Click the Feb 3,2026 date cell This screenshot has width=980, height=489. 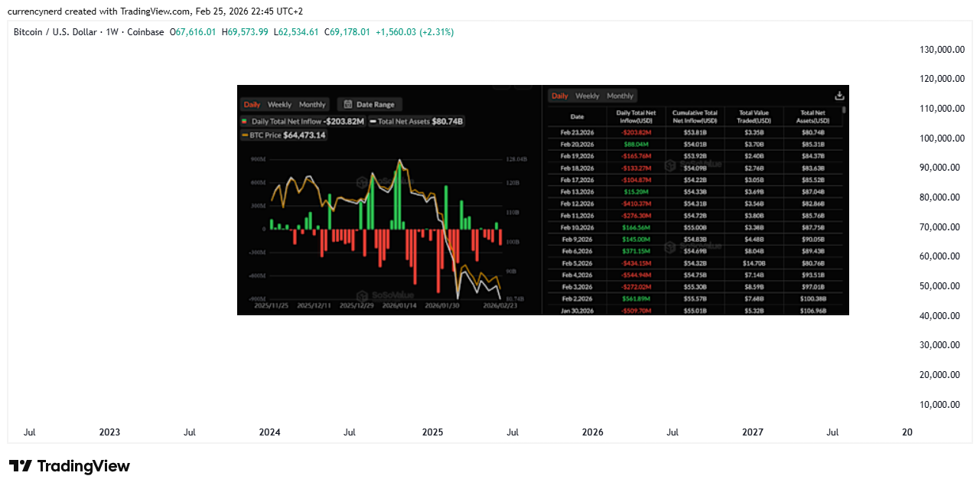point(577,286)
